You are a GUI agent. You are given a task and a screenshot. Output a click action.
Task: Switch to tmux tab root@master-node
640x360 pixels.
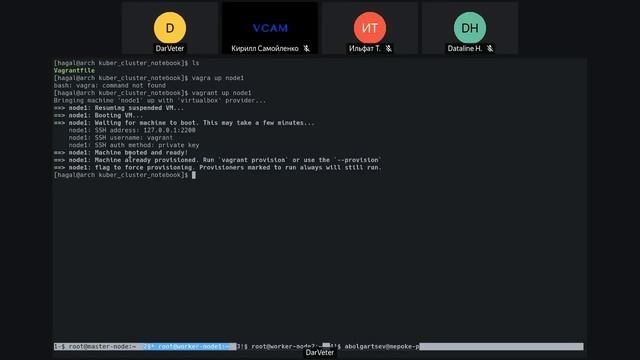pos(95,347)
